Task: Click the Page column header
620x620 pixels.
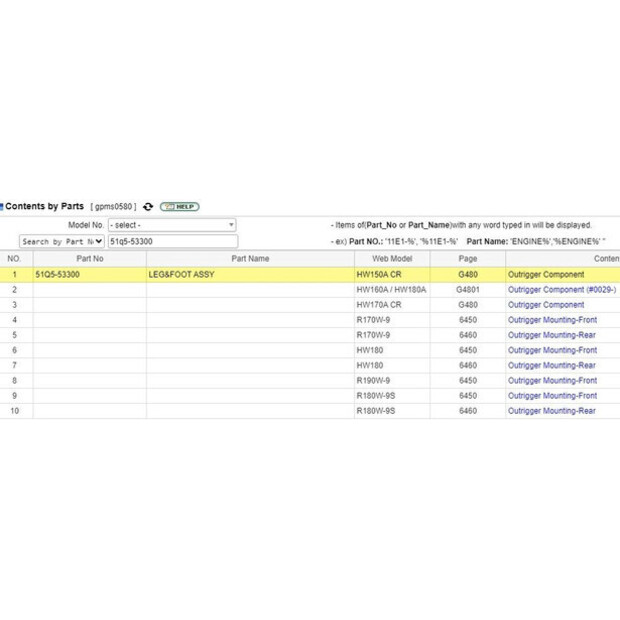Action: tap(467, 258)
